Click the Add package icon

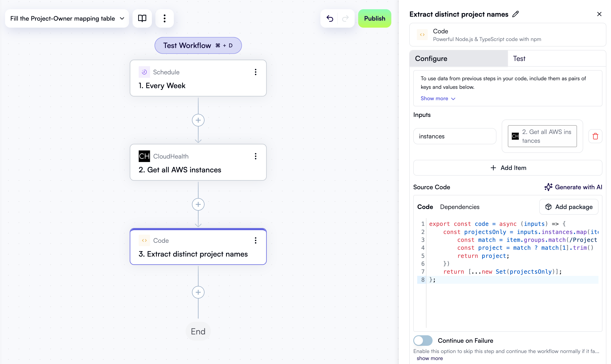click(x=549, y=207)
